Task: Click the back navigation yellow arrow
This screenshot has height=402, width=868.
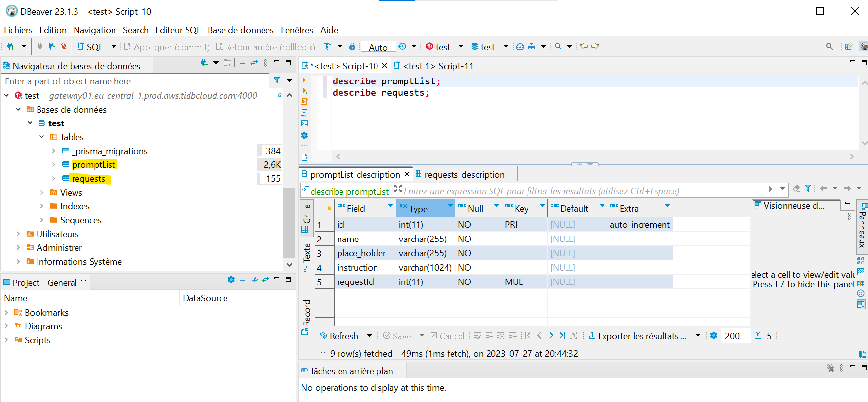Action: tap(584, 46)
